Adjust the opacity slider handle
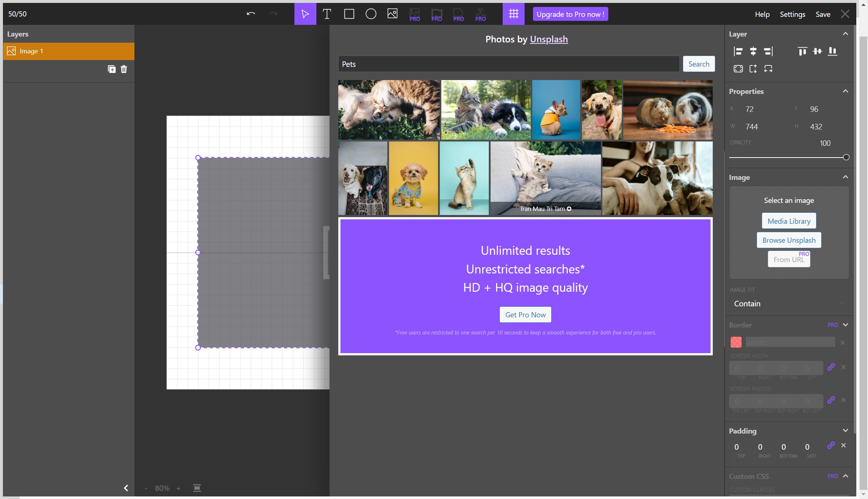868x499 pixels. coord(846,157)
